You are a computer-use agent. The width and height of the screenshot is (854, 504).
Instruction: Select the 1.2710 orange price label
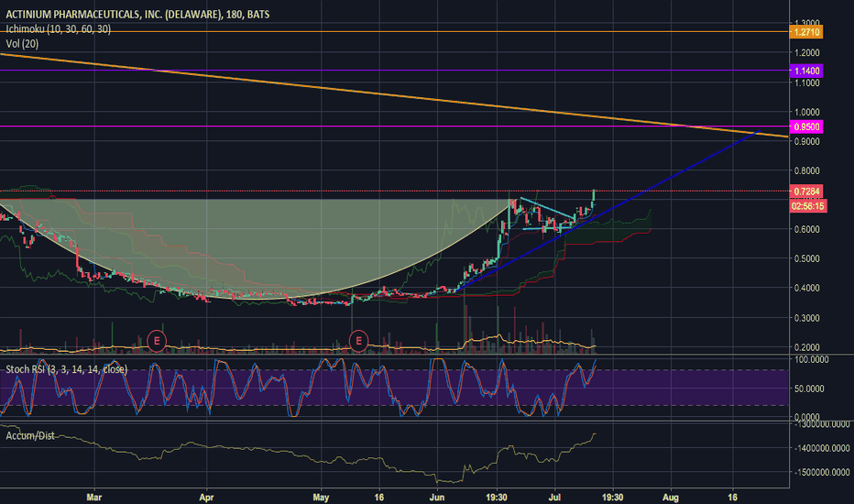pos(806,32)
